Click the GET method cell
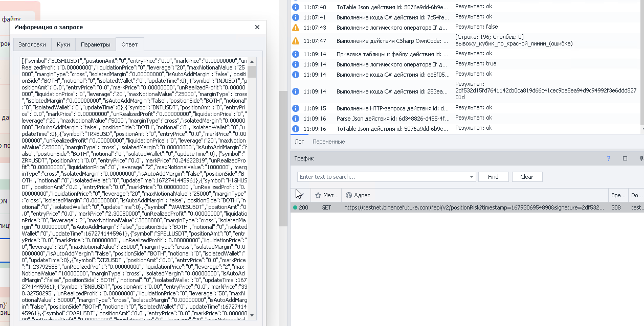Screen dimensions: 644x326 tap(326, 208)
